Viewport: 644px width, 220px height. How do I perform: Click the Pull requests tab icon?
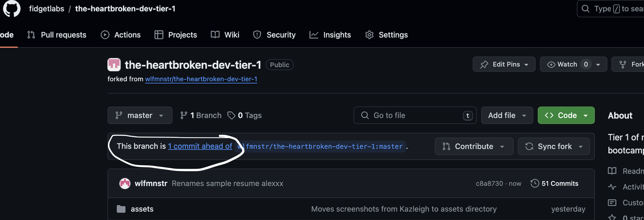(31, 35)
